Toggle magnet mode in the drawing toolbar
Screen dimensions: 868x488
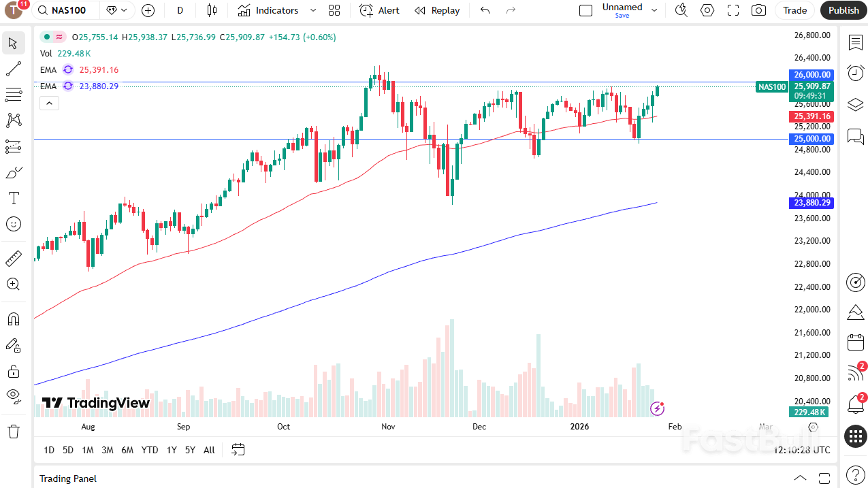pos(14,319)
